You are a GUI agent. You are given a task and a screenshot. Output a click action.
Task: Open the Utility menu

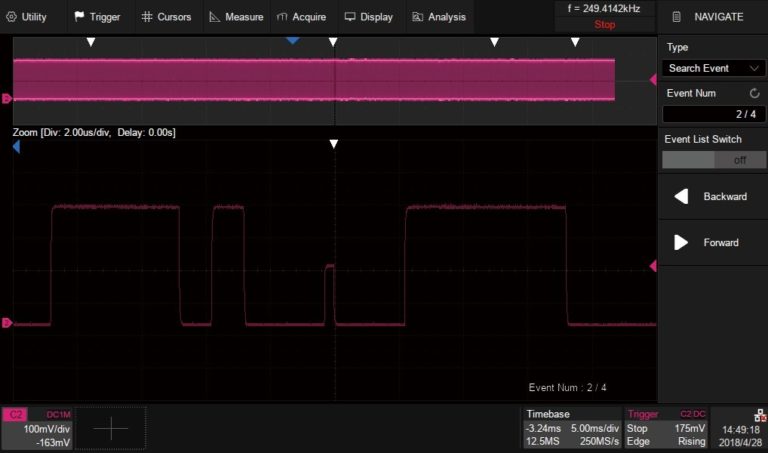pyautogui.click(x=27, y=17)
